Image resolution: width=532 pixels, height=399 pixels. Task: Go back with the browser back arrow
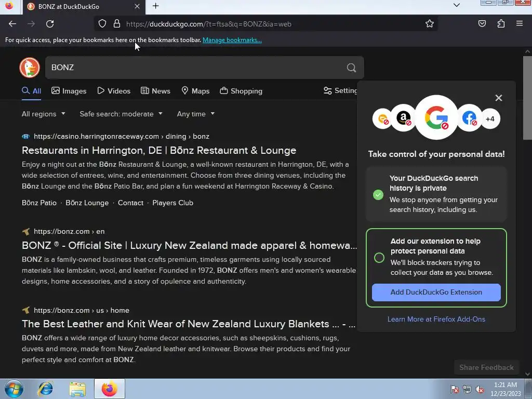click(12, 24)
